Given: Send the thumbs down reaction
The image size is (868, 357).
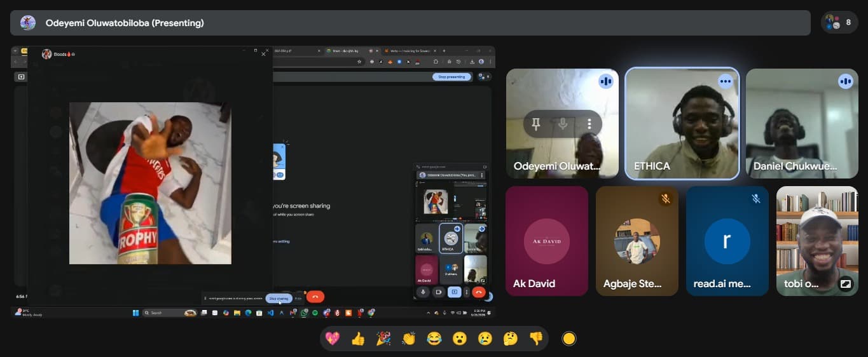Looking at the screenshot, I should (536, 339).
